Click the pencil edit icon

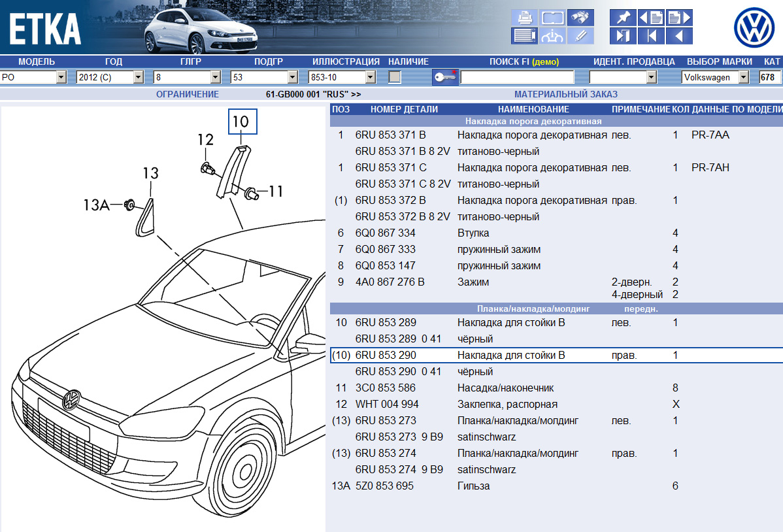click(x=580, y=36)
